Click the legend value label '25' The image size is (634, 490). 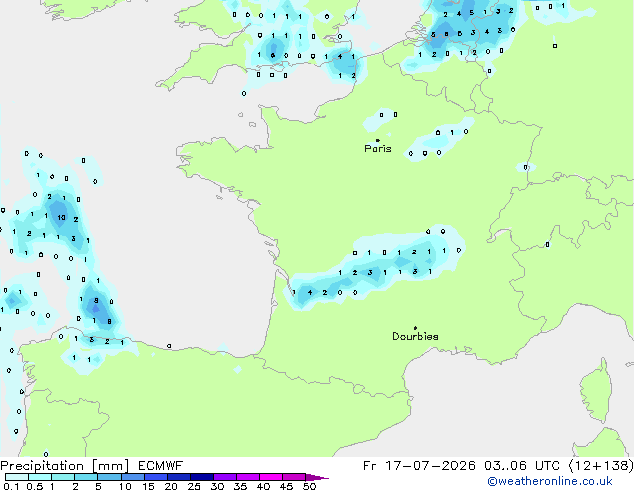pyautogui.click(x=194, y=486)
